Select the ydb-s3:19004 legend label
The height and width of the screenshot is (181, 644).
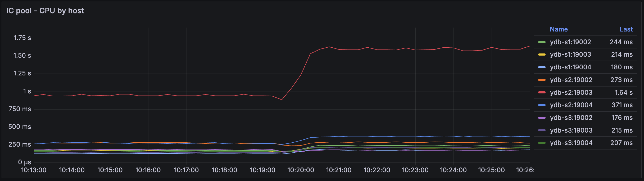571,143
